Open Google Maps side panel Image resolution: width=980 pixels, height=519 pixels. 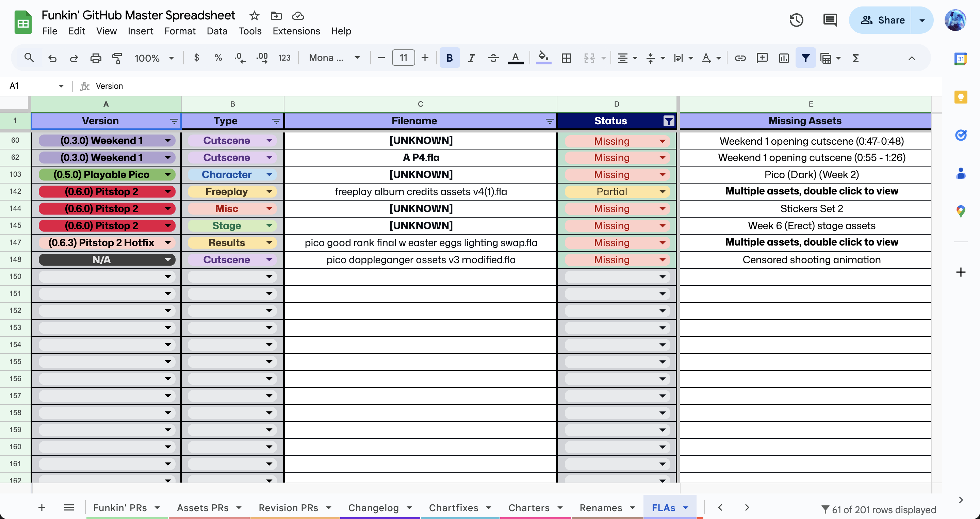pos(961,211)
